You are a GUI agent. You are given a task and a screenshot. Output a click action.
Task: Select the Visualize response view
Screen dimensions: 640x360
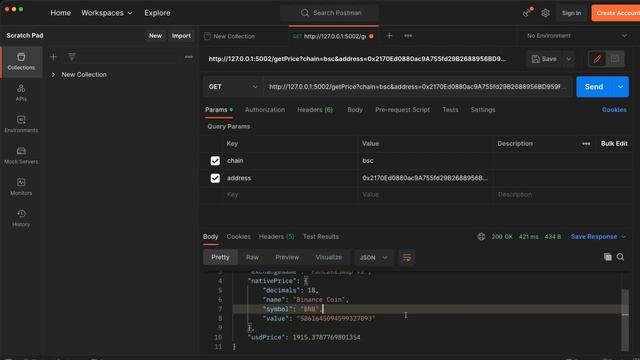(329, 257)
